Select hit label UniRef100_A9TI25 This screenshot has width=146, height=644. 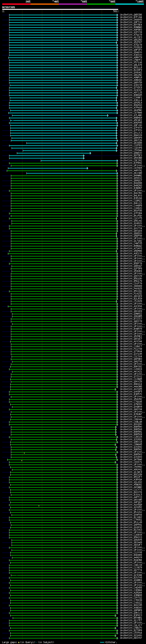coord(131,93)
